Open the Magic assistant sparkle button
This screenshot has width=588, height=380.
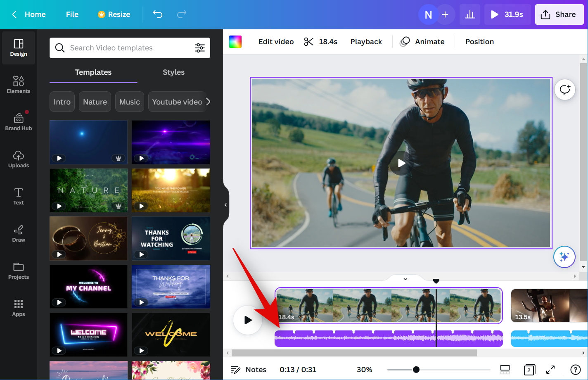coord(564,257)
